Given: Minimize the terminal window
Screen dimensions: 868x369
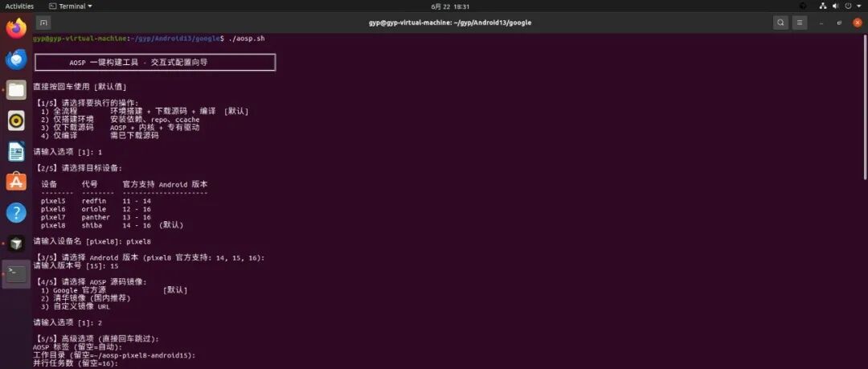Looking at the screenshot, I should (821, 23).
